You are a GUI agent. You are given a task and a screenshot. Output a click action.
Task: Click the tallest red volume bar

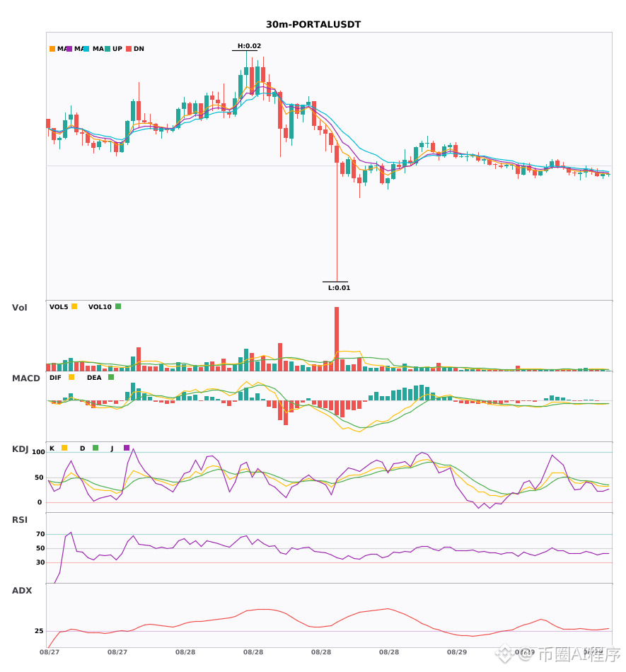point(337,339)
